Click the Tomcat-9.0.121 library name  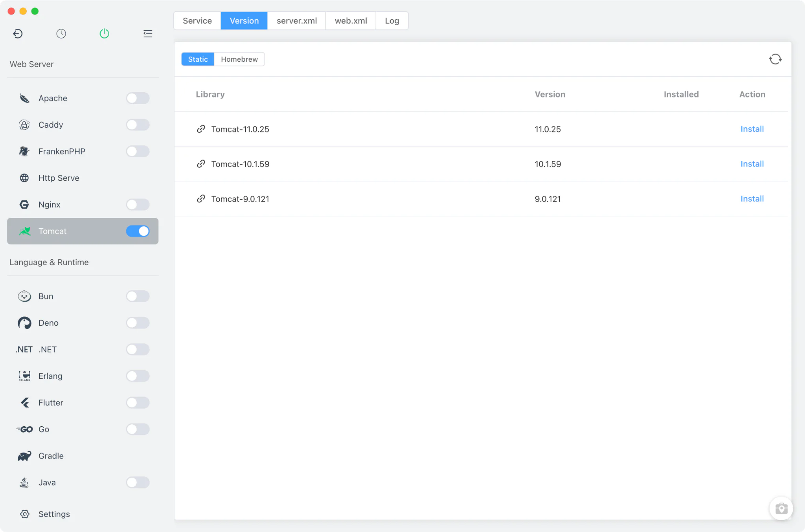[x=240, y=199]
